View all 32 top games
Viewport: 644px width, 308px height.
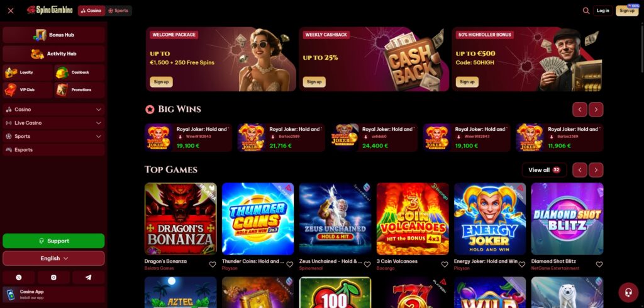click(x=544, y=170)
